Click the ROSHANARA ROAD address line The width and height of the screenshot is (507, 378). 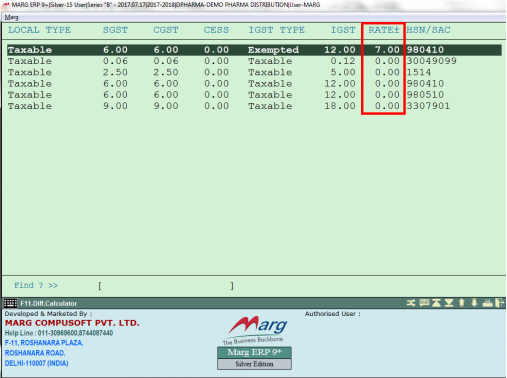pyautogui.click(x=35, y=353)
